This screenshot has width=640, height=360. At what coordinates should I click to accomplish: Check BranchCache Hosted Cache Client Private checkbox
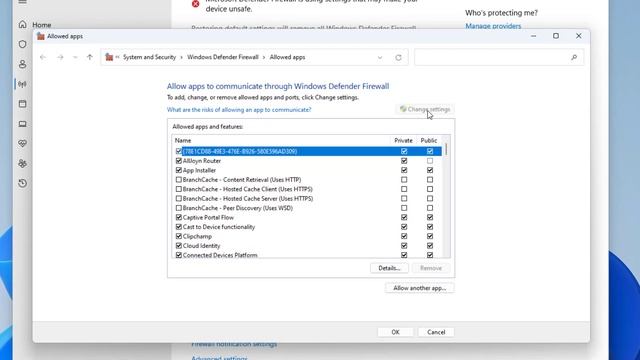(x=404, y=189)
